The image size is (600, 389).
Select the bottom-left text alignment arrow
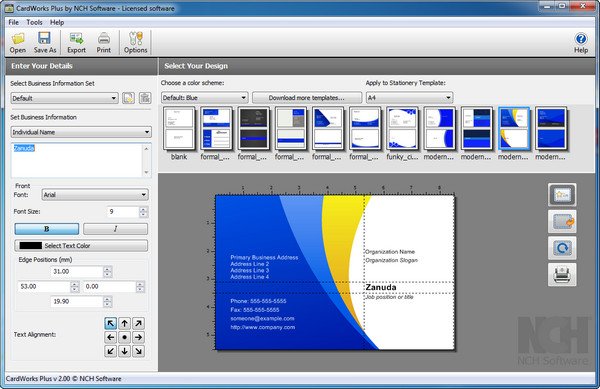click(111, 351)
